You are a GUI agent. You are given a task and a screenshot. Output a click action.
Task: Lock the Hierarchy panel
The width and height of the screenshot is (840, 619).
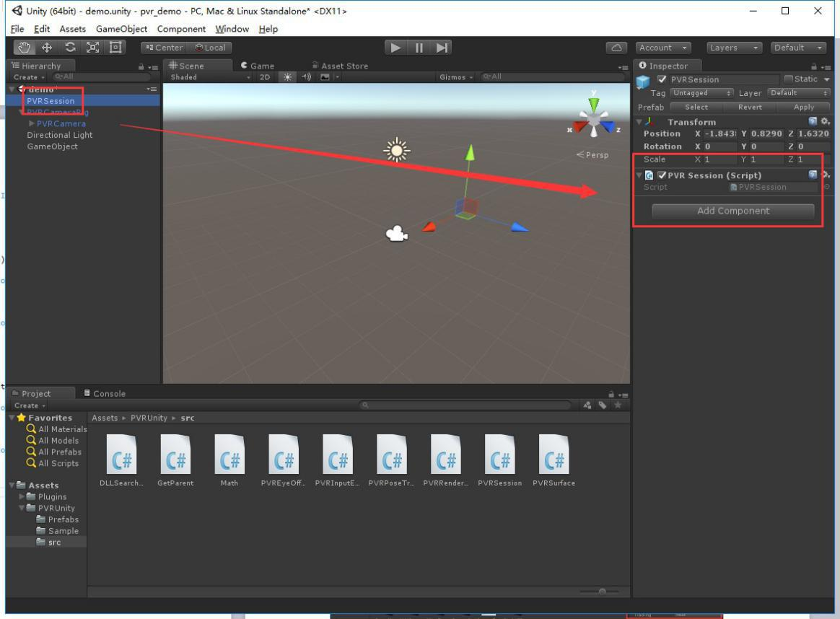coord(141,67)
